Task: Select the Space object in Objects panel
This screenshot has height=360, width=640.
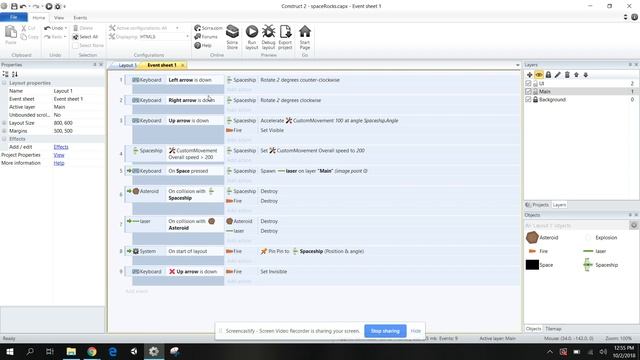Action: (x=539, y=265)
